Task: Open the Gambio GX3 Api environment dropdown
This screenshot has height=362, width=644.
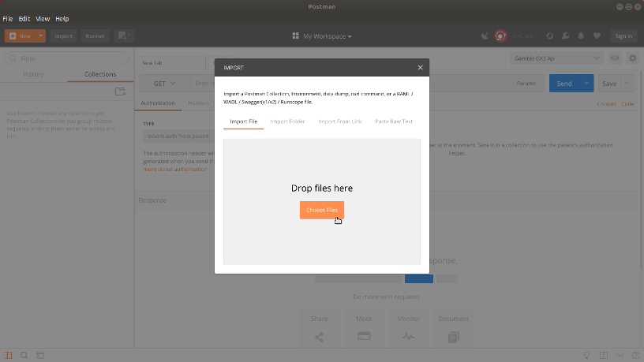Action: 556,58
